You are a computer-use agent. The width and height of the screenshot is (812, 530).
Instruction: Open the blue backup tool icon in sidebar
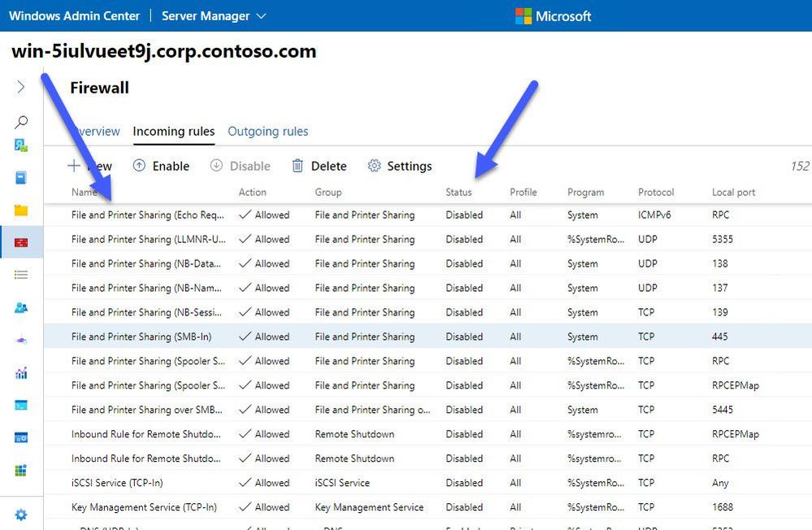pyautogui.click(x=20, y=178)
